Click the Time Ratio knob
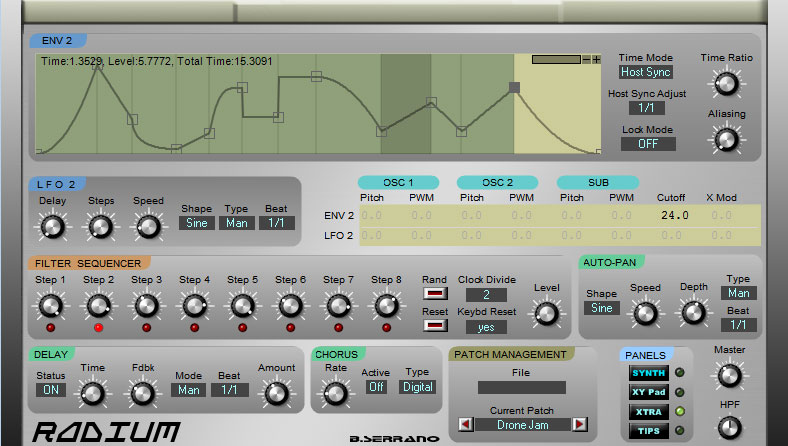The image size is (788, 446). (727, 83)
